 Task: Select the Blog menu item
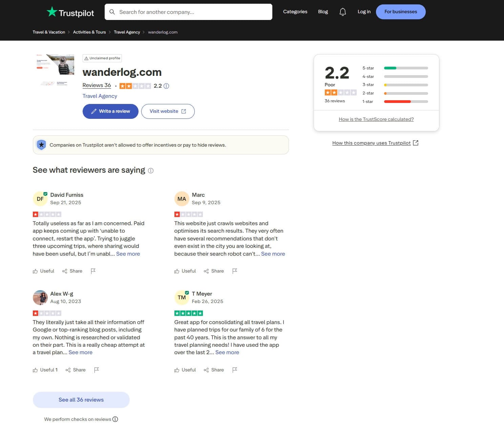(x=323, y=12)
